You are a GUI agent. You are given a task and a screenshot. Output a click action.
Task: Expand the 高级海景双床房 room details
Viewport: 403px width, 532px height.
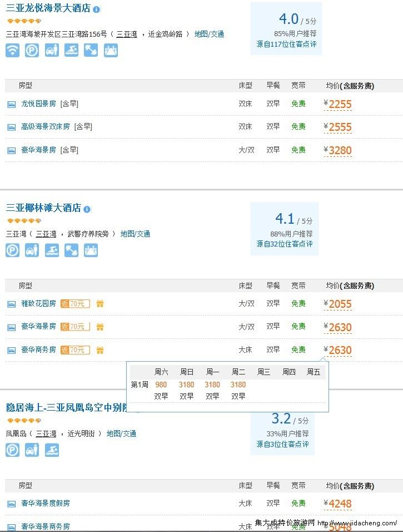pyautogui.click(x=45, y=126)
